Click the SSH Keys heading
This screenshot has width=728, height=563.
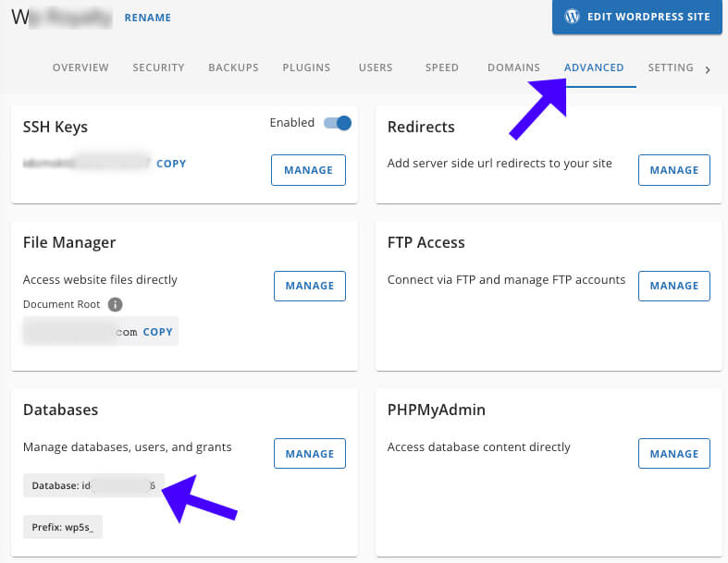pos(56,127)
